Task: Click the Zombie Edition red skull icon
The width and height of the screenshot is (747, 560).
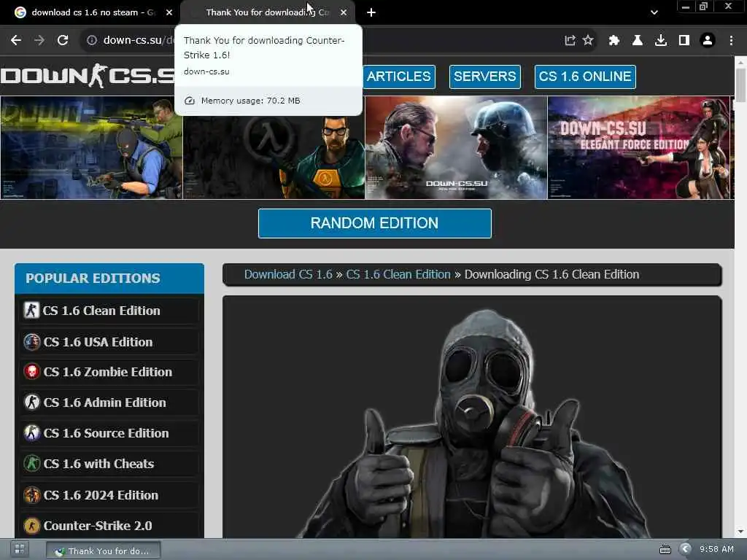Action: [32, 372]
